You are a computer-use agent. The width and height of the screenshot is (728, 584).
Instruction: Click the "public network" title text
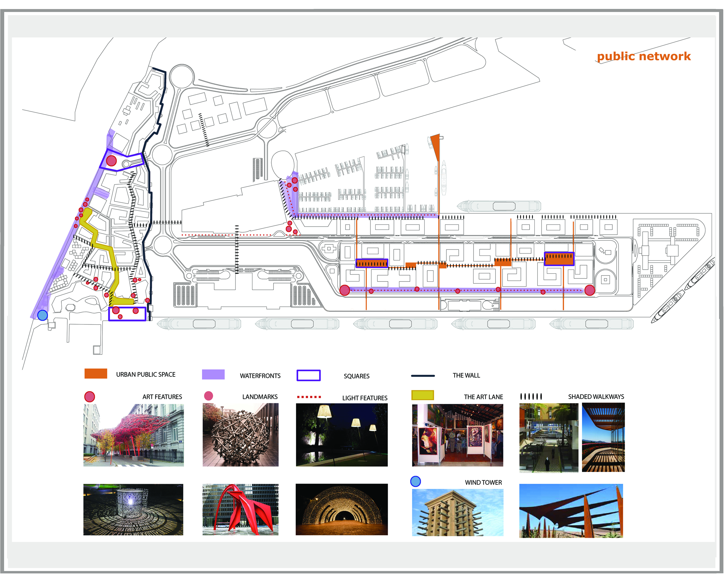pos(644,56)
